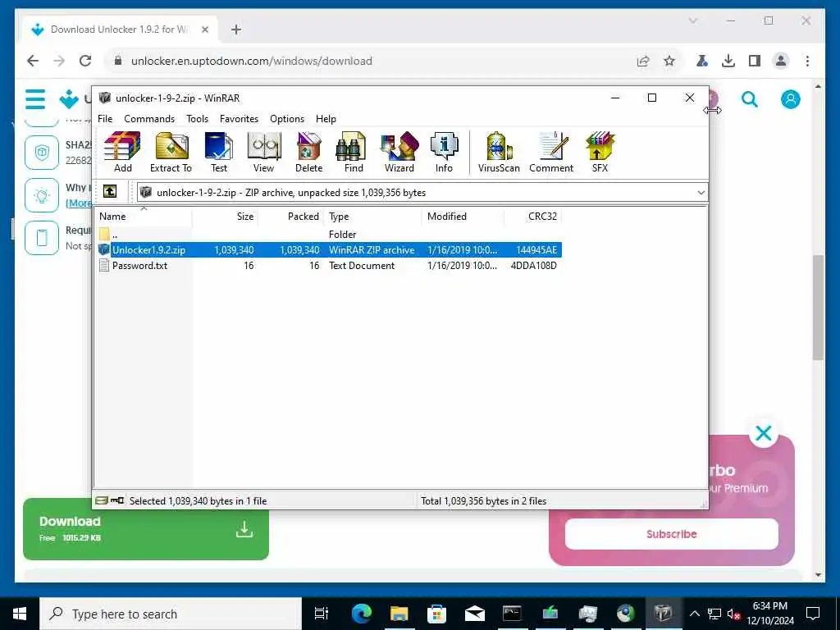Viewport: 840px width, 630px height.
Task: Reload the browser page
Action: [85, 61]
